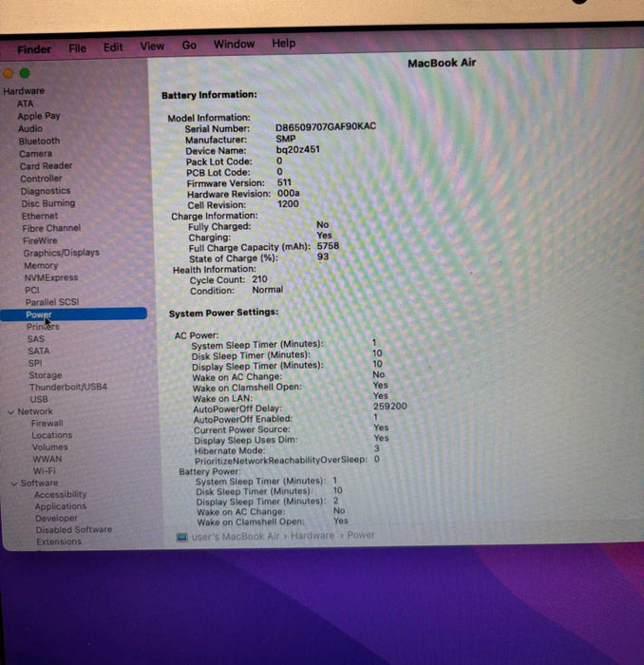The width and height of the screenshot is (644, 665).
Task: Select Fibre Channel in the sidebar
Action: (x=51, y=228)
